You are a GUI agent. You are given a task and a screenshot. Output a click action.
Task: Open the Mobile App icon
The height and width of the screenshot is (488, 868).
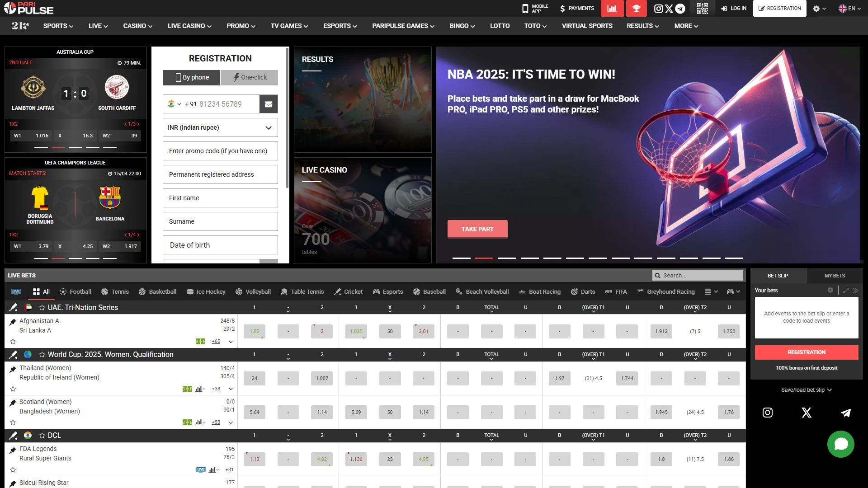click(525, 8)
